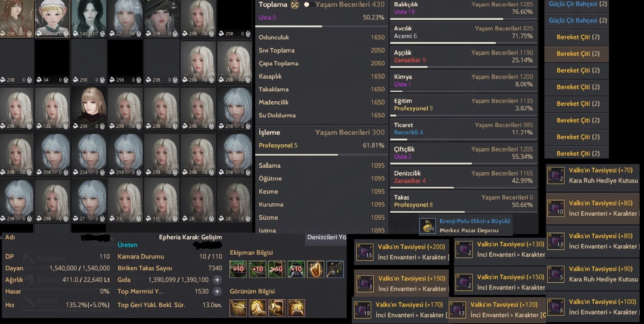Click the crossed pickaxes icon beside Toplama
Viewport: 644px width, 324px height.
click(295, 5)
